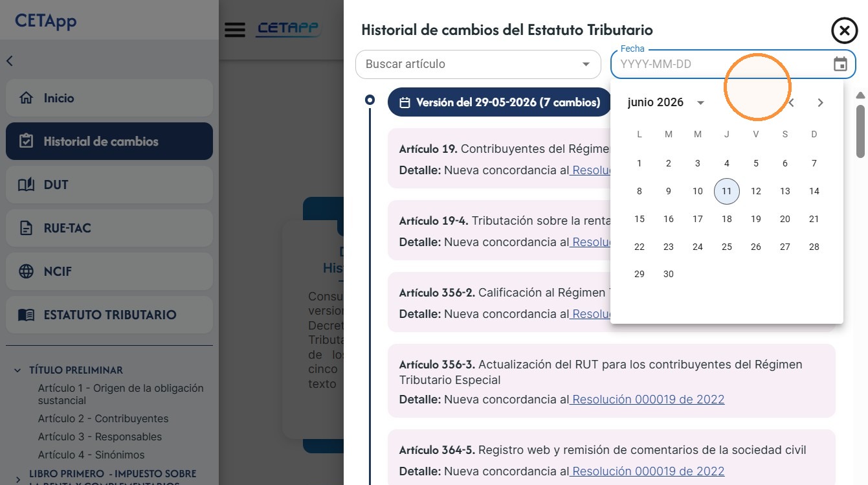Click the scrollbar up arrow
This screenshot has width=868, height=485.
(x=860, y=96)
